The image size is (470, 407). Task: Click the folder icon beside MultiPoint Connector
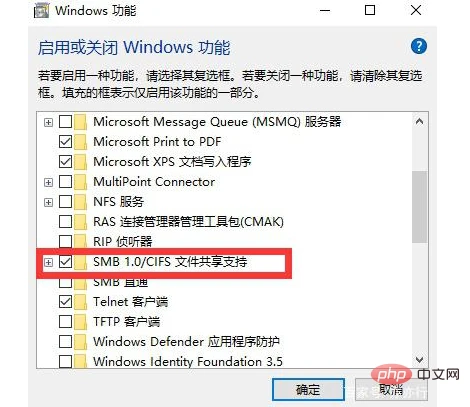click(80, 182)
